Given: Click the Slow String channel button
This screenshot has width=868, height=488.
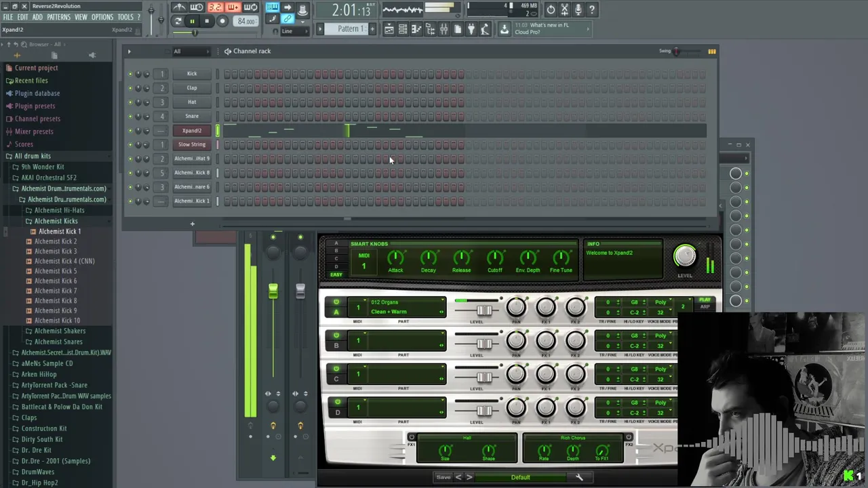Looking at the screenshot, I should coord(192,144).
